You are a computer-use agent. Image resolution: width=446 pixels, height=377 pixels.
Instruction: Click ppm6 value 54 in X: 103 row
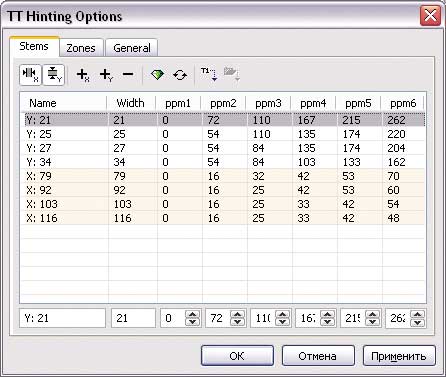pos(393,204)
